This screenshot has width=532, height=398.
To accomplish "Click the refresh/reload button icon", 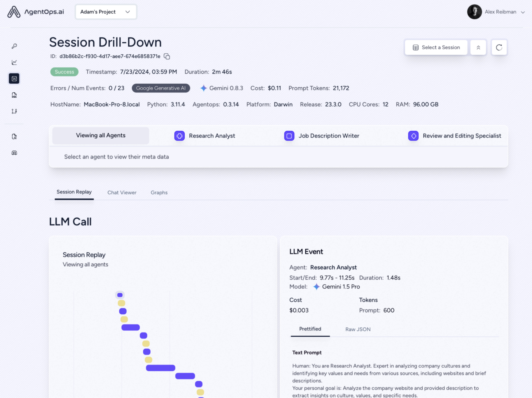I will point(499,47).
